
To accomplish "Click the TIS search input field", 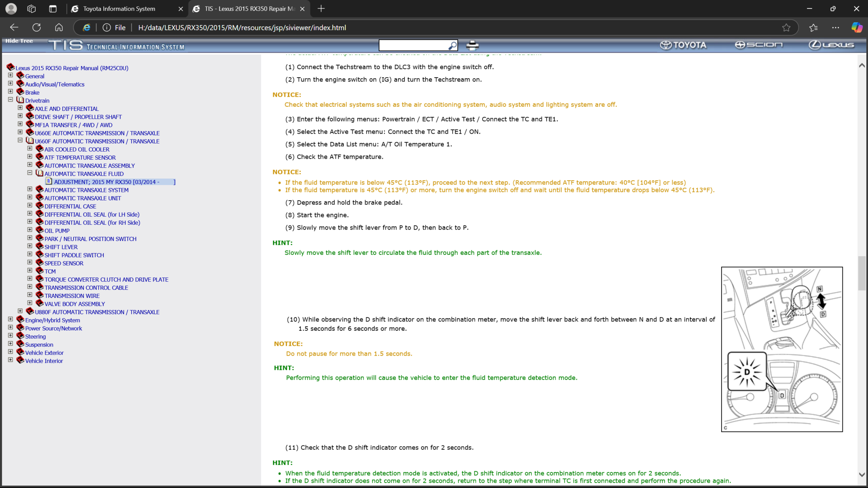I will (413, 45).
